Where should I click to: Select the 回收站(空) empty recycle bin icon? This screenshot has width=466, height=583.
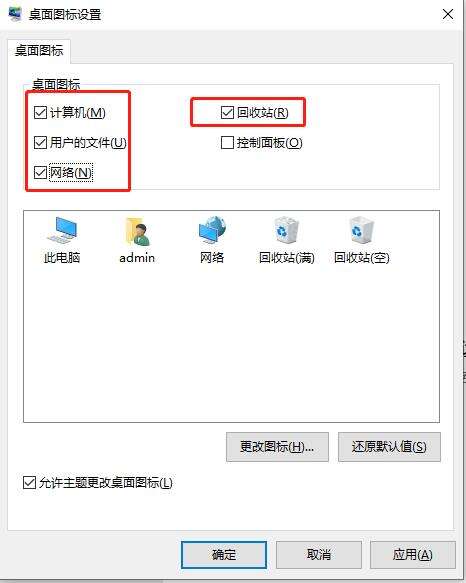361,240
